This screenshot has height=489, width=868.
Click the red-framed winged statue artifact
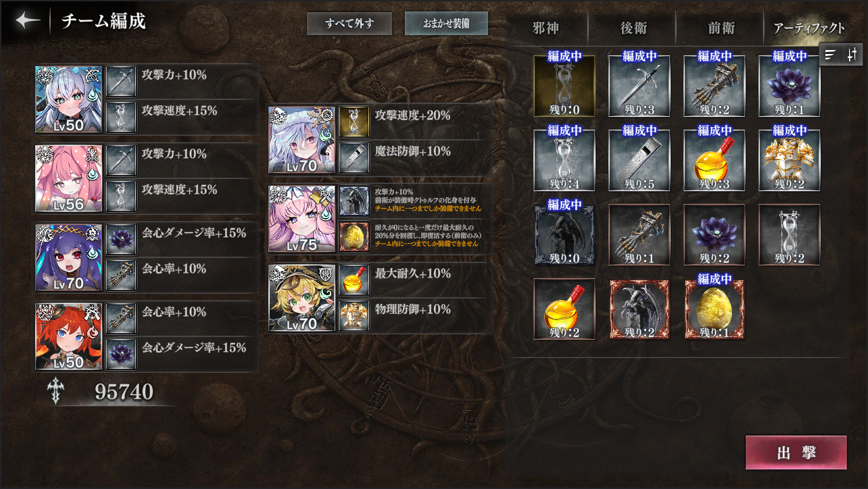[639, 309]
